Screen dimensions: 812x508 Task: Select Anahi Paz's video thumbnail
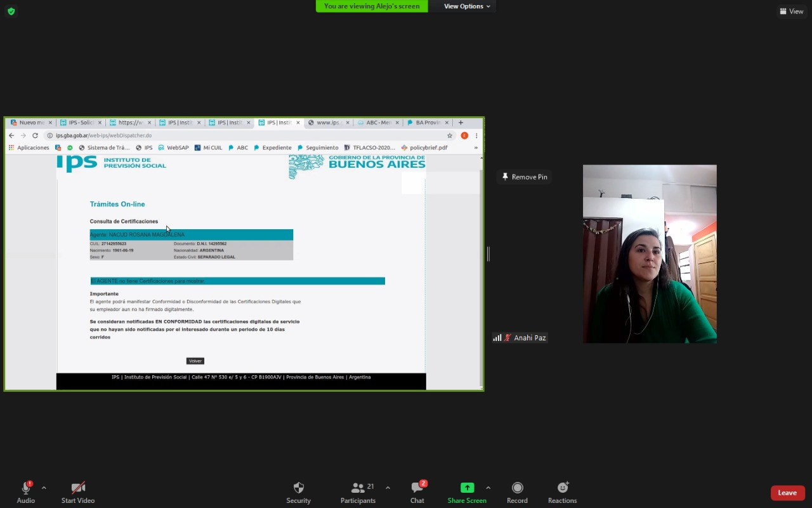[x=650, y=254]
